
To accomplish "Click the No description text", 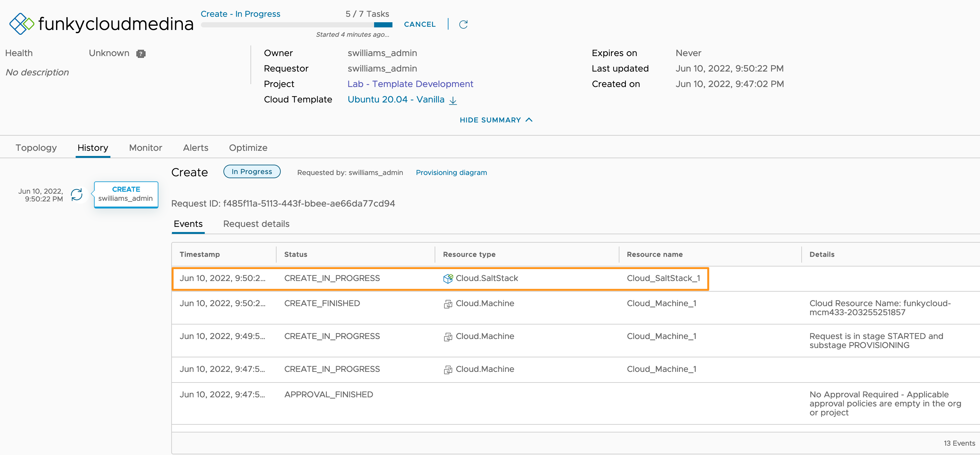I will [37, 73].
